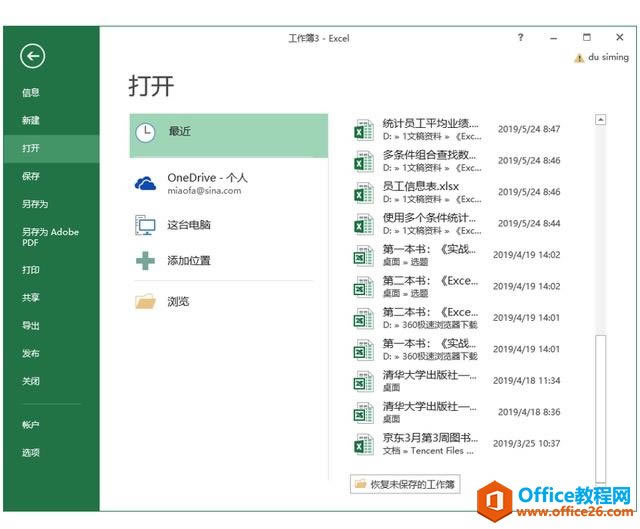Open 第一本书 file from 360极速浏览器下载

tap(457, 349)
